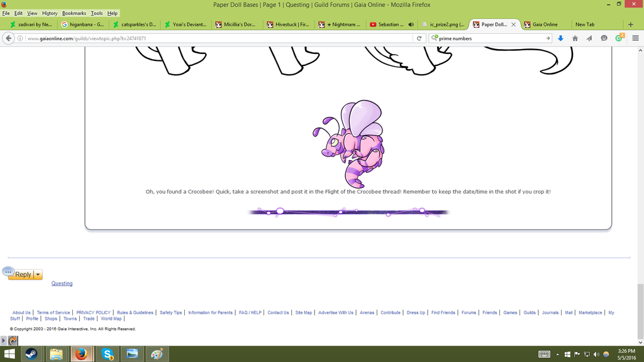Click the scrollbar down arrow
This screenshot has width=644, height=362.
point(640,343)
